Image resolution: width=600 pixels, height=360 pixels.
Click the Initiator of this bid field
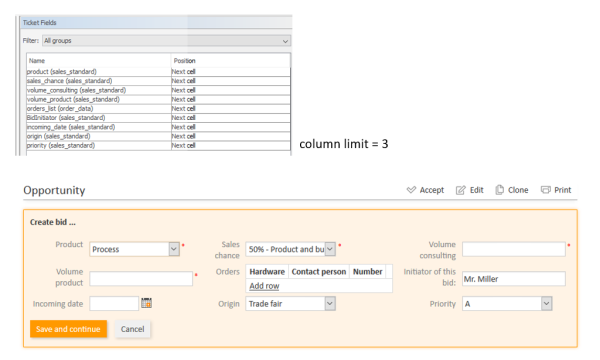[514, 279]
